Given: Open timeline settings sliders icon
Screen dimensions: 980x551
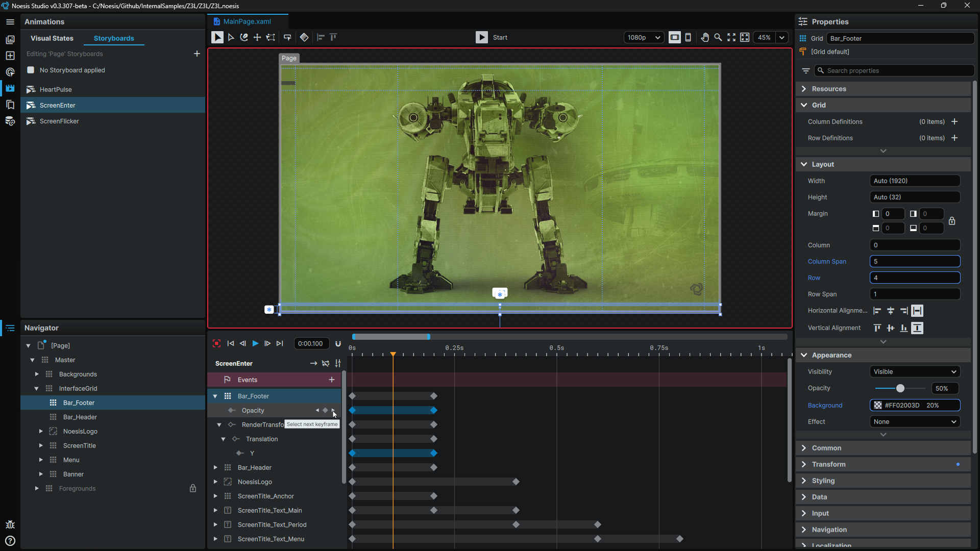Looking at the screenshot, I should pyautogui.click(x=338, y=363).
